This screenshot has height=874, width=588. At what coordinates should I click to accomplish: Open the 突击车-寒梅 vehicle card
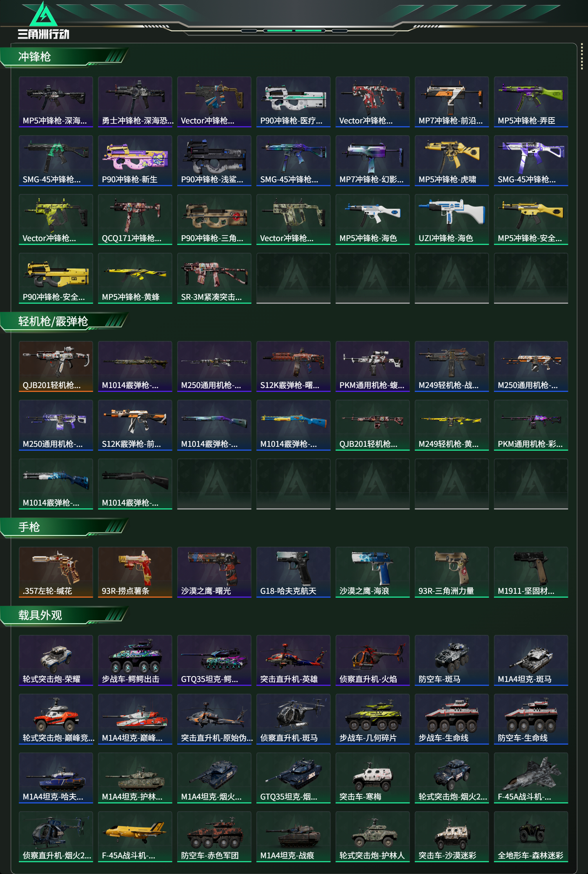pyautogui.click(x=372, y=778)
